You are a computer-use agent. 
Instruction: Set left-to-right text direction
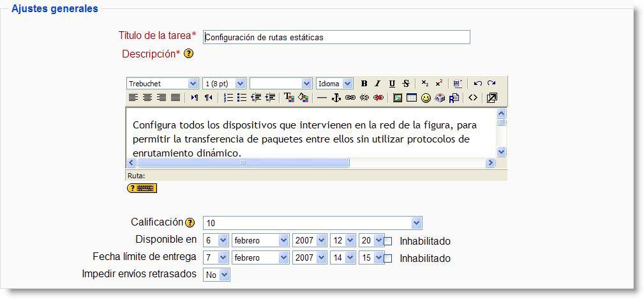[x=195, y=98]
